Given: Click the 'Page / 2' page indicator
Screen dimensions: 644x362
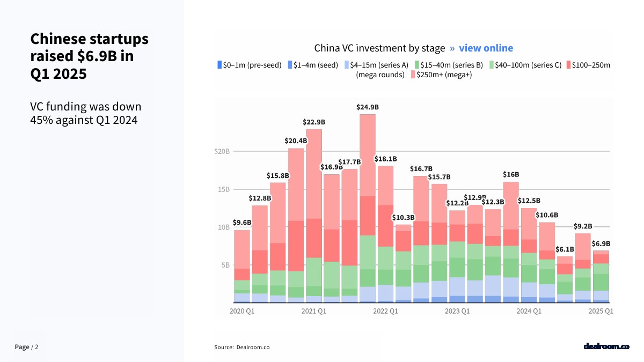Looking at the screenshot, I should coord(27,347).
